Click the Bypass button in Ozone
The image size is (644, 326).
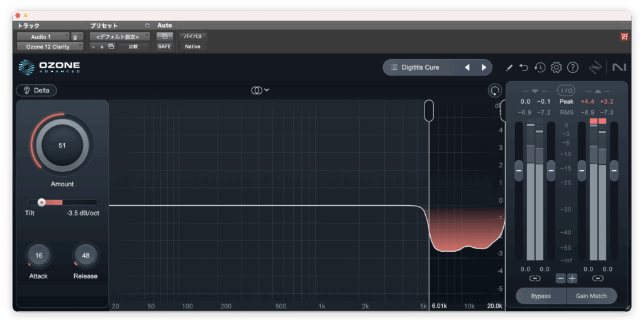pos(541,296)
